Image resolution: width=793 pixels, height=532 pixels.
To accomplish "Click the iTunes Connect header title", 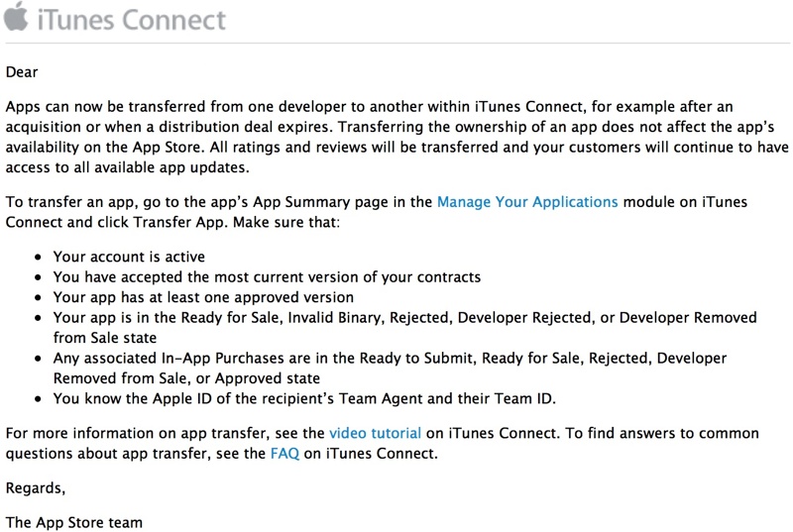I will (132, 20).
